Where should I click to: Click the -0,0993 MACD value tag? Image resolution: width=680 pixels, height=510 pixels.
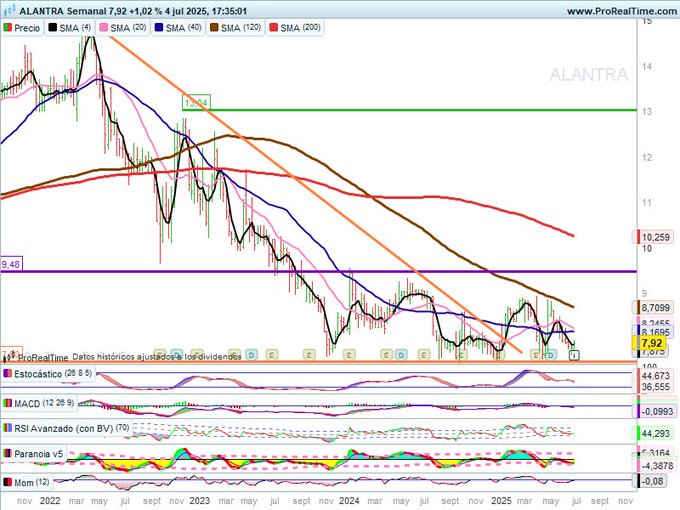[656, 411]
